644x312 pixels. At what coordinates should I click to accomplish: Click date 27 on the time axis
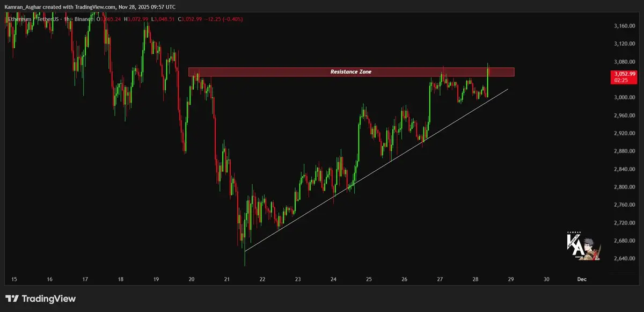click(x=440, y=279)
